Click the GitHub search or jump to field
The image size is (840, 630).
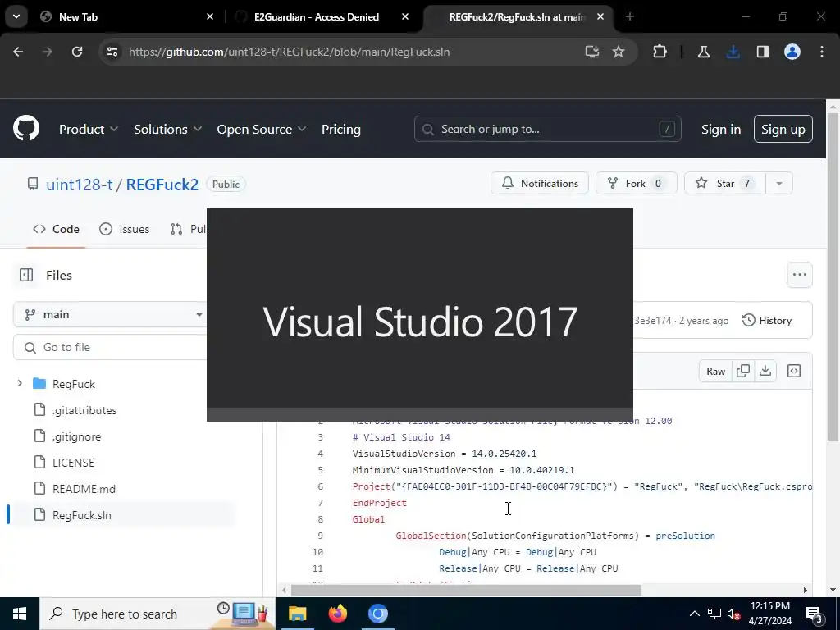pos(547,129)
